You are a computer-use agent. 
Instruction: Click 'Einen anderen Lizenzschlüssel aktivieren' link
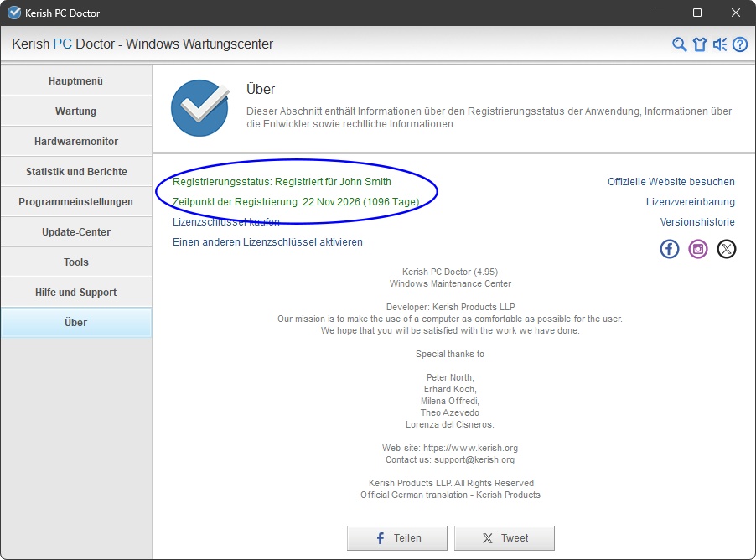pos(267,242)
